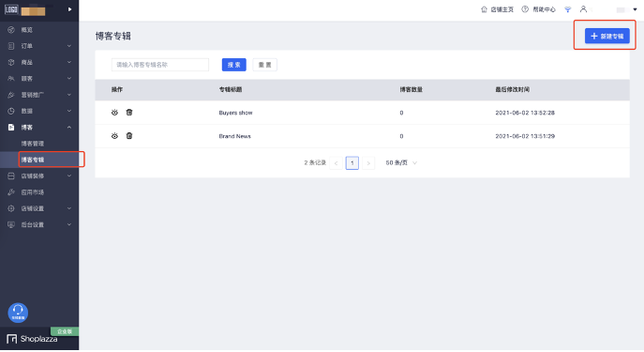Expand the 商品 menu chevron
Image resolution: width=644 pixels, height=352 pixels.
tap(69, 62)
